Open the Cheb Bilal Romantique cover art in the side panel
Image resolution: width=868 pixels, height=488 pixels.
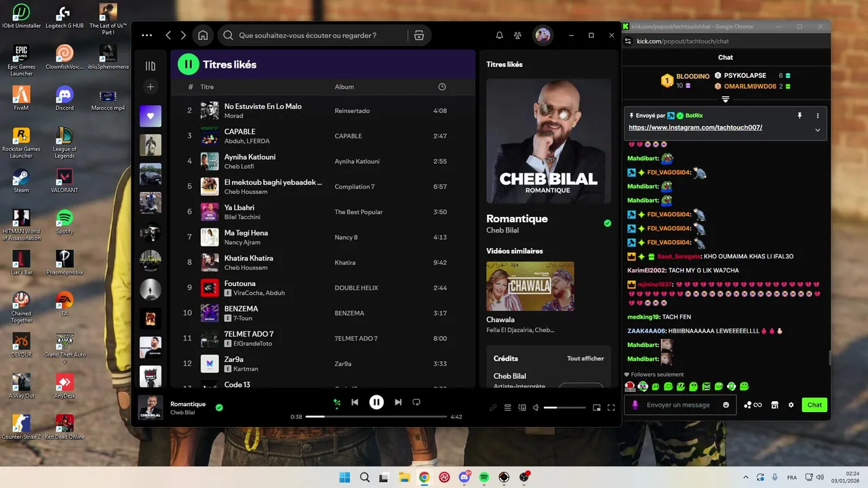click(549, 141)
